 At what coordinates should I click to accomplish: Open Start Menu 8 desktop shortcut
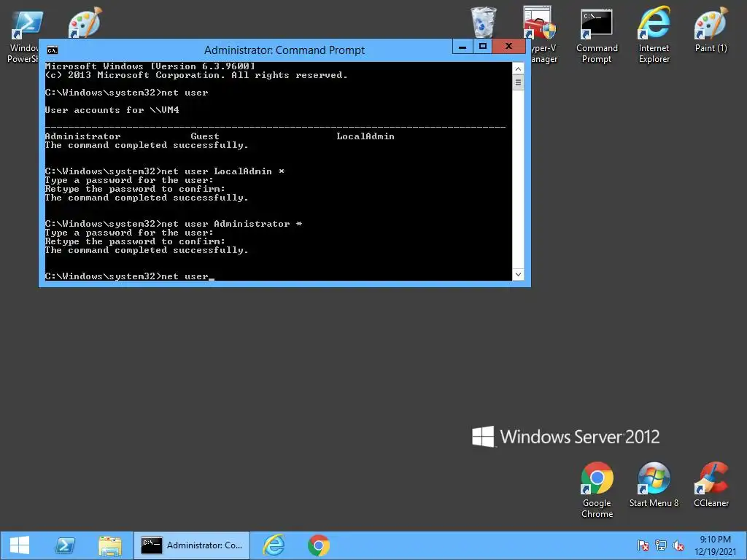(x=654, y=485)
